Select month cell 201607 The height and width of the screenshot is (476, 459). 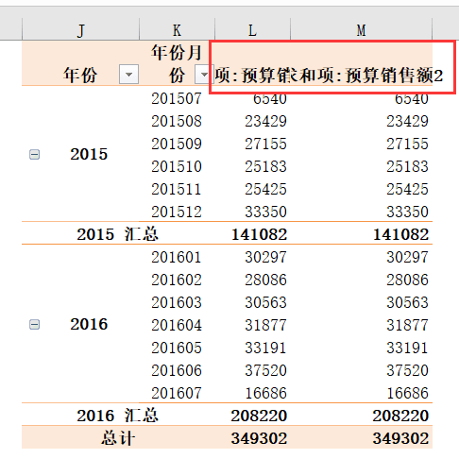[177, 393]
